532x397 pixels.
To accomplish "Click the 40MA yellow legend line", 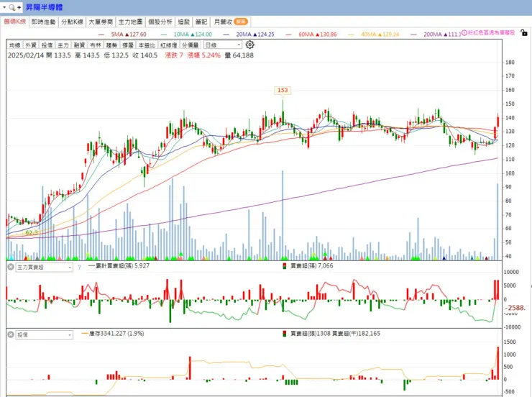I will coord(351,35).
